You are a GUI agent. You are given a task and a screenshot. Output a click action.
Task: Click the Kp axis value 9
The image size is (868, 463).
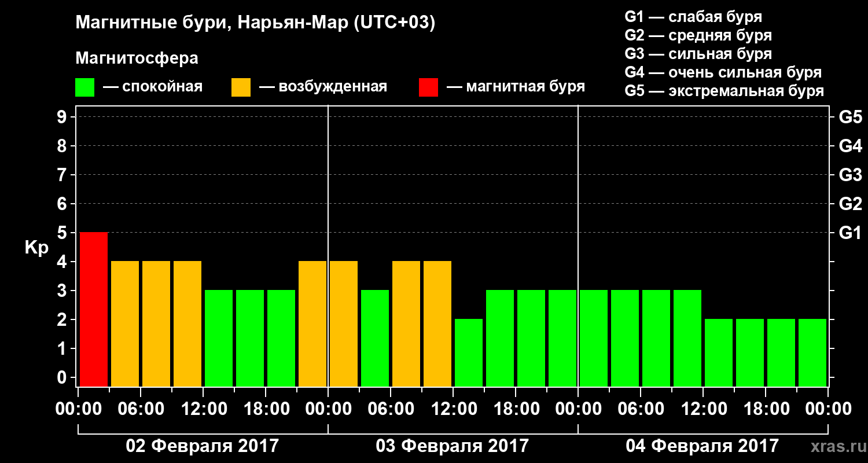click(63, 117)
